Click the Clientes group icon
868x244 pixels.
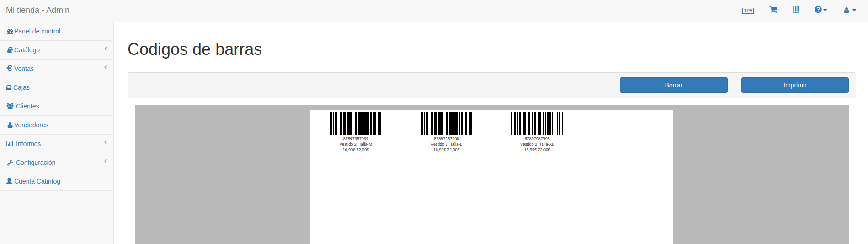coord(10,106)
